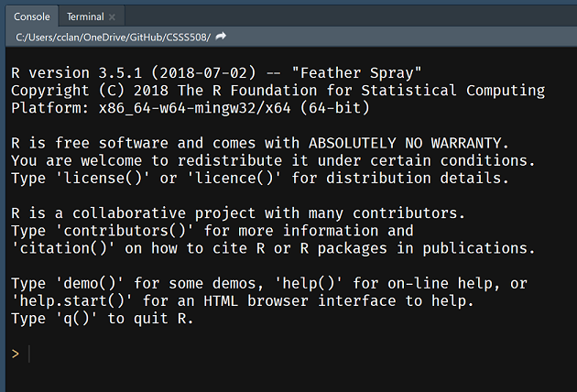Screen dimensions: 577x392
Task: Switch to the Console tab
Action: (x=32, y=16)
